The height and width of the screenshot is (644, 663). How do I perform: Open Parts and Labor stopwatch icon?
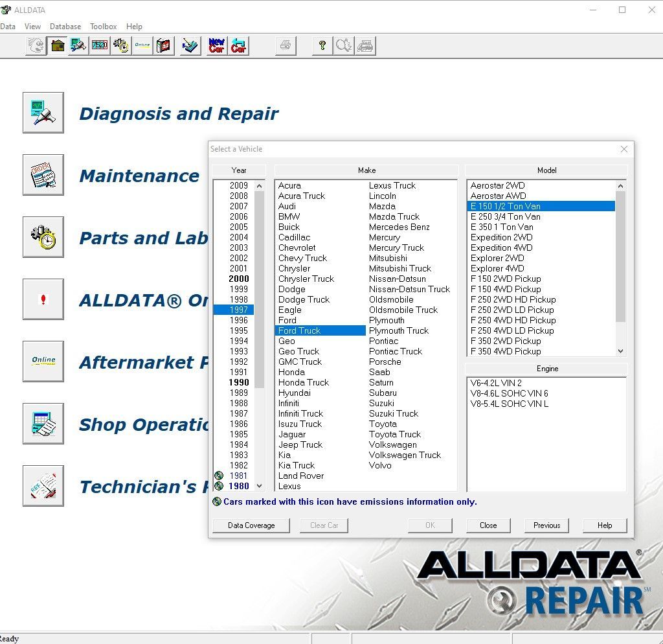tap(43, 237)
